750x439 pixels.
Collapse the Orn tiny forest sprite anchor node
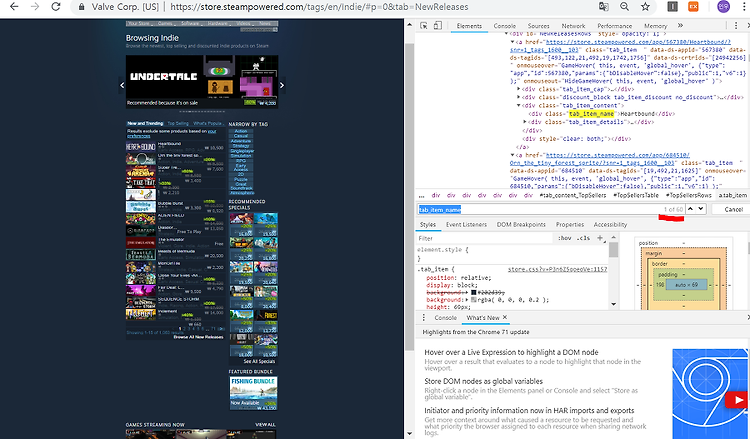512,155
